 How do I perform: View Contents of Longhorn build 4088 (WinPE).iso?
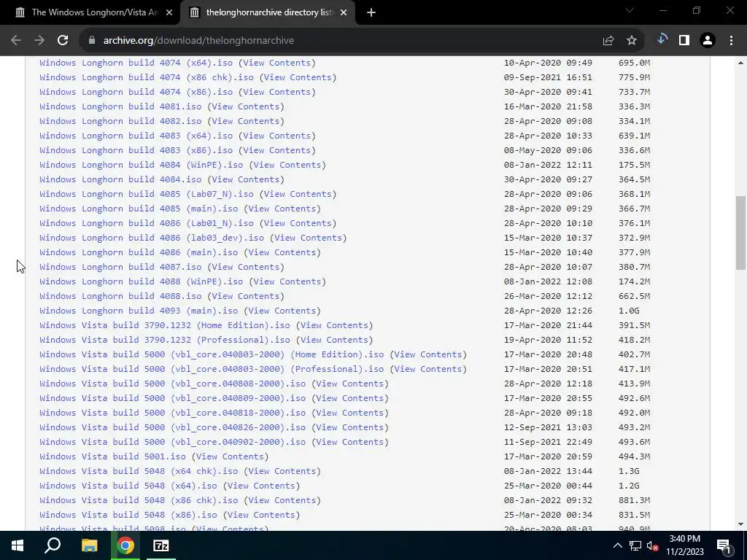(287, 281)
